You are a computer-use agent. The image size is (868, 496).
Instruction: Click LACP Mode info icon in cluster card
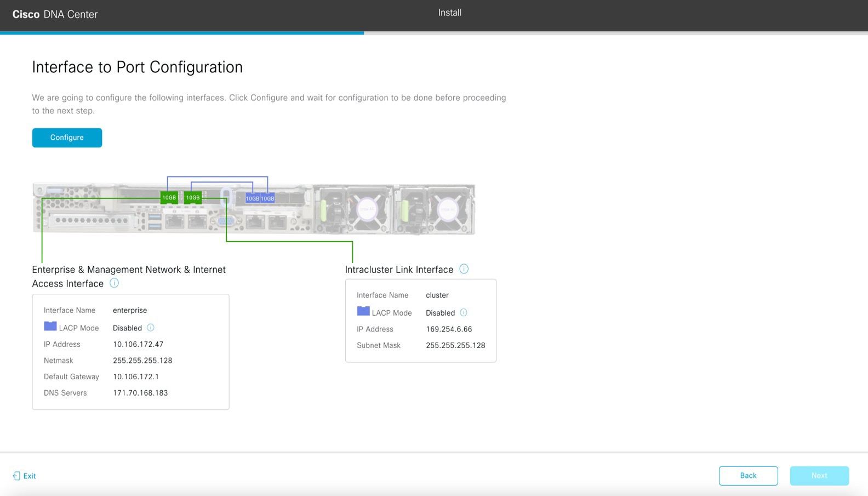(464, 312)
